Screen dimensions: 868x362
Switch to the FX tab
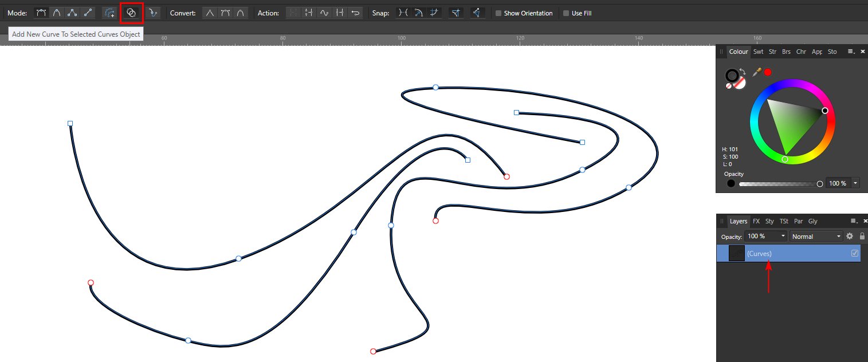click(756, 221)
